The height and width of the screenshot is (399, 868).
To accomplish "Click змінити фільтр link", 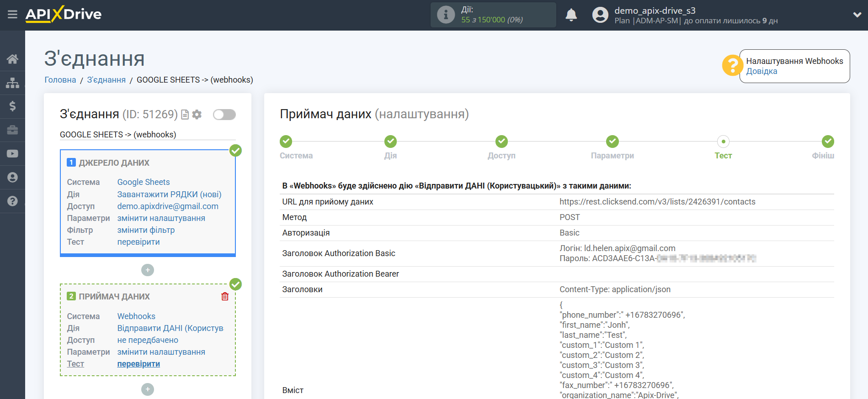I will click(x=146, y=230).
